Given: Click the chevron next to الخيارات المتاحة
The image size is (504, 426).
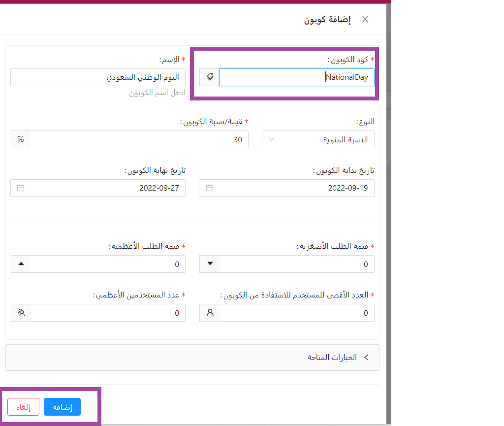Looking at the screenshot, I should (366, 358).
